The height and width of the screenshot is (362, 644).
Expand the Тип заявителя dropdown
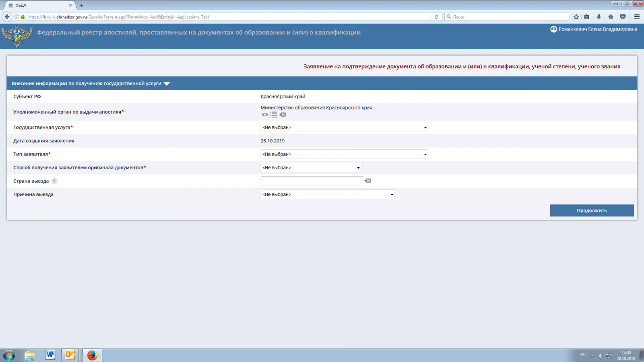point(344,154)
